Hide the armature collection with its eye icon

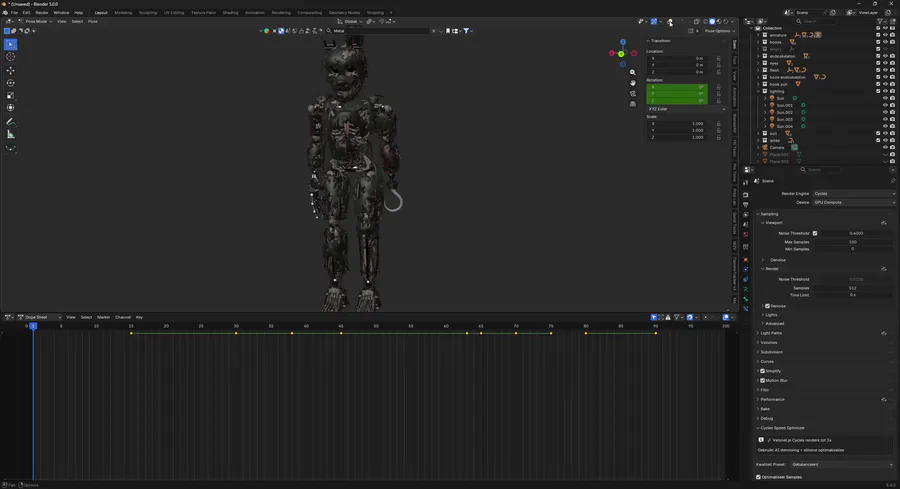[x=885, y=35]
